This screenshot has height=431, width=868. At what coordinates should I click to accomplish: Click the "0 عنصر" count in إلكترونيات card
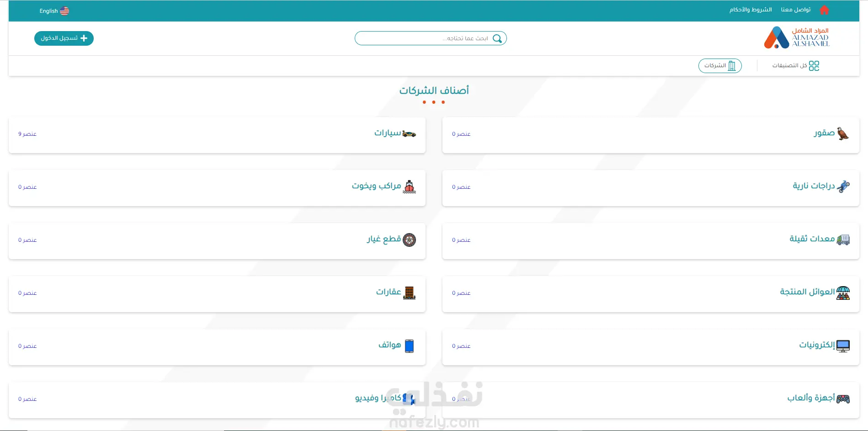pos(461,346)
